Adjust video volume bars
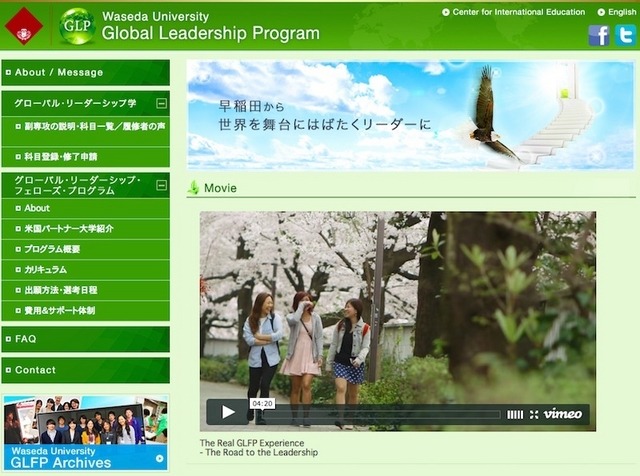640x476 pixels. pyautogui.click(x=515, y=415)
